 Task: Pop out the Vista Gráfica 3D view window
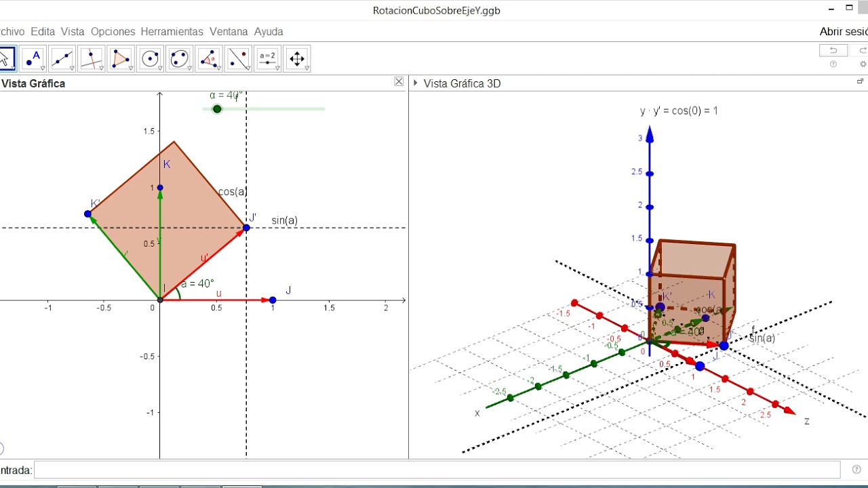861,81
